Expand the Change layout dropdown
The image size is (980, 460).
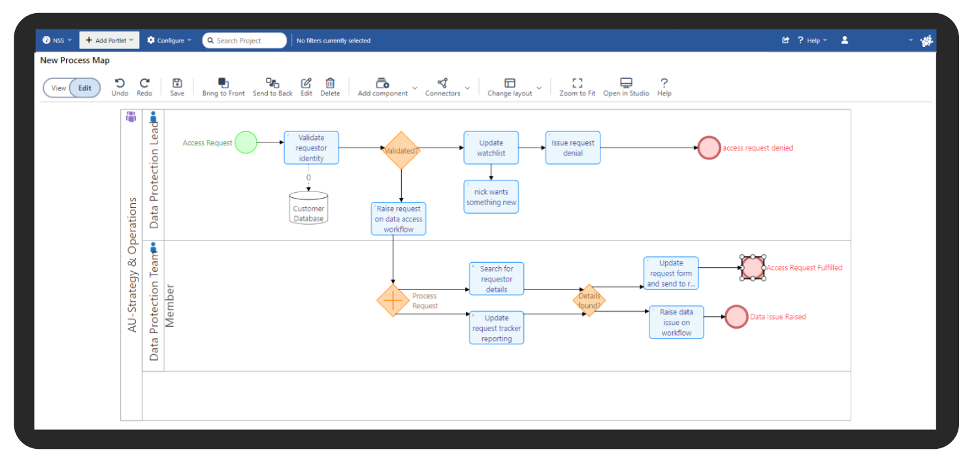[539, 87]
